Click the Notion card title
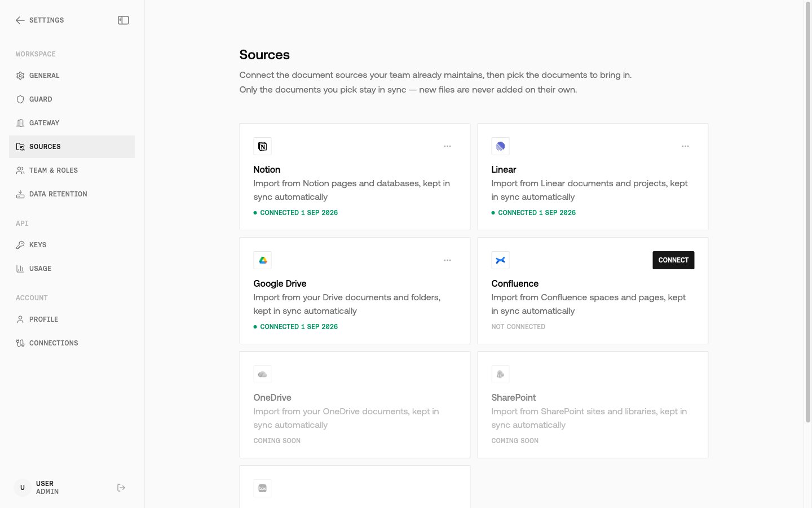 click(x=267, y=170)
